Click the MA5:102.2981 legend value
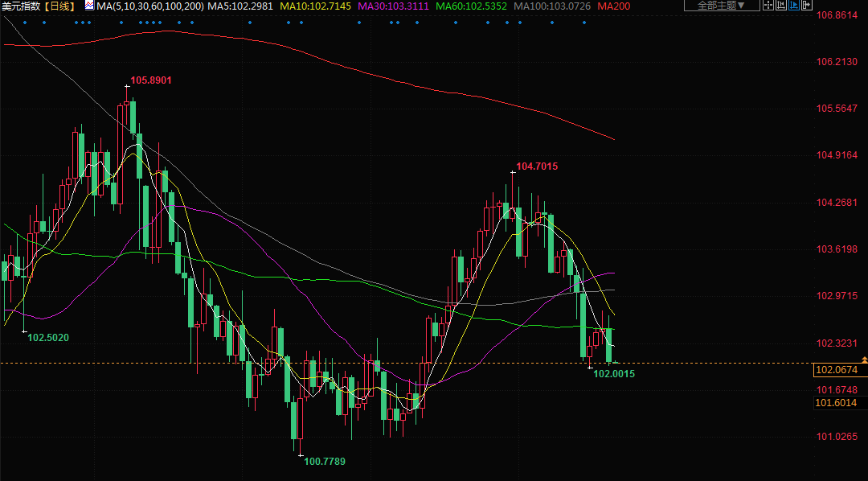 coord(240,6)
